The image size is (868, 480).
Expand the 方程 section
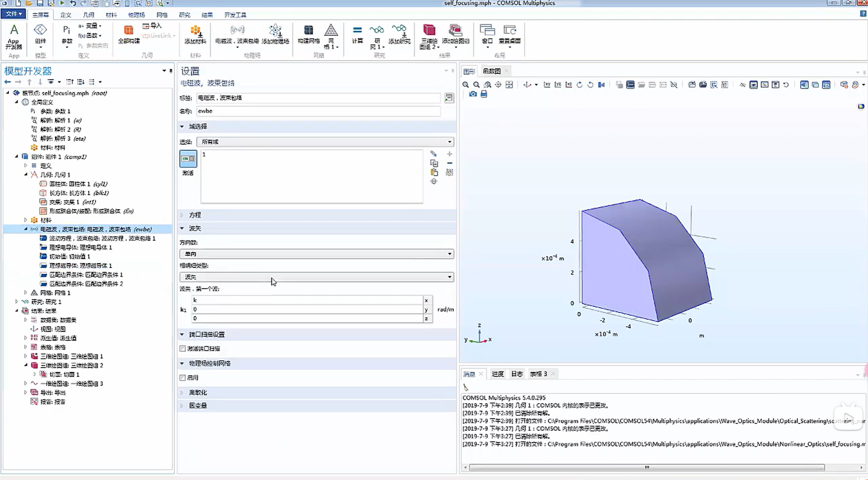(195, 215)
